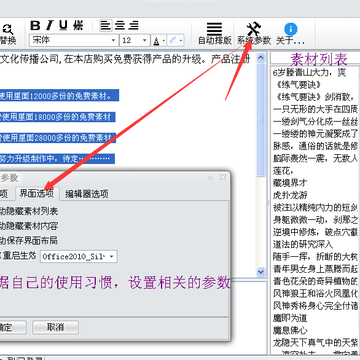
Task: Switch to 界面选项 tab
Action: (x=37, y=194)
